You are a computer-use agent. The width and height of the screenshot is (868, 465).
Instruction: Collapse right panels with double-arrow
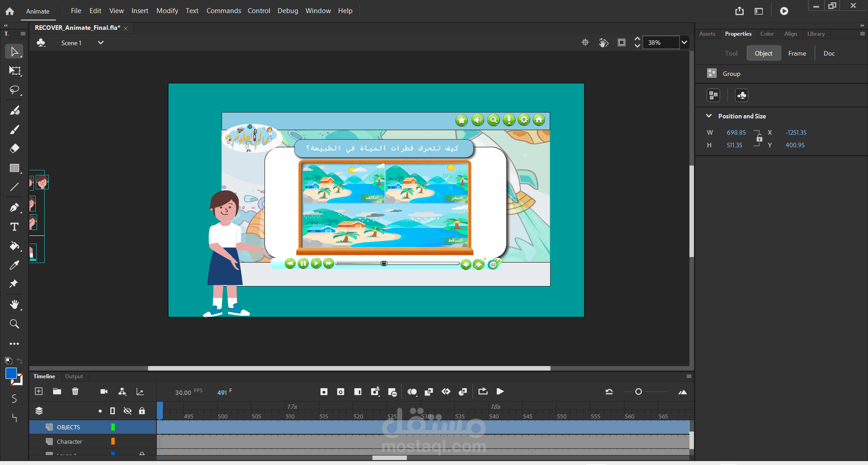point(862,26)
